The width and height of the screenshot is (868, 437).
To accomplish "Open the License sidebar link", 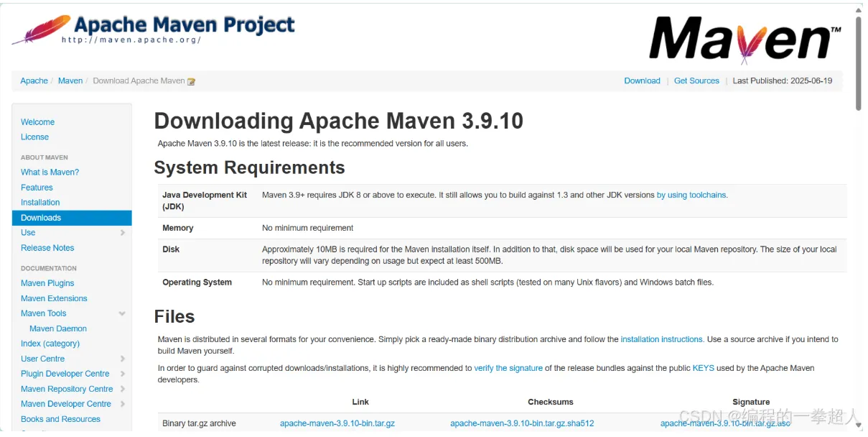I will (x=34, y=137).
